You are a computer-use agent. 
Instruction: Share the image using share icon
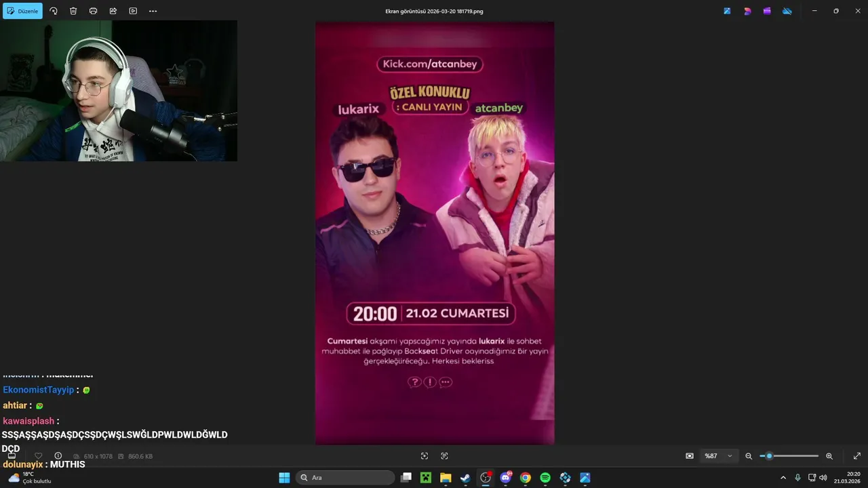113,11
